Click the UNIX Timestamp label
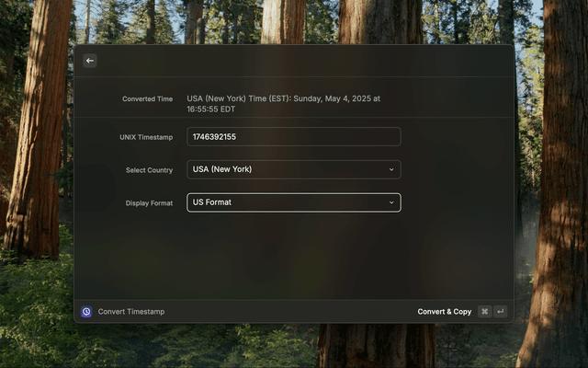This screenshot has height=368, width=588. click(x=146, y=137)
